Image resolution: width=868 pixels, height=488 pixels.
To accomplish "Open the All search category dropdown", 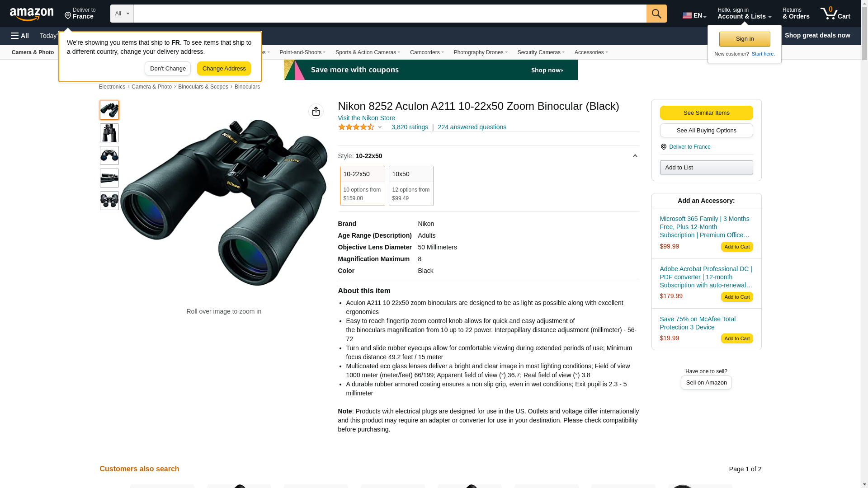I will click(x=122, y=14).
